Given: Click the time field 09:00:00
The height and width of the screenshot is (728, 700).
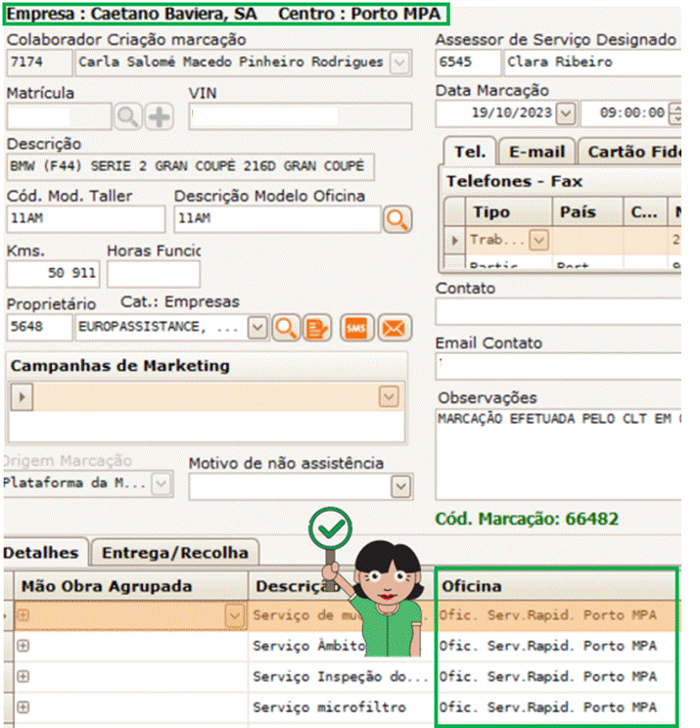Looking at the screenshot, I should pos(626,114).
